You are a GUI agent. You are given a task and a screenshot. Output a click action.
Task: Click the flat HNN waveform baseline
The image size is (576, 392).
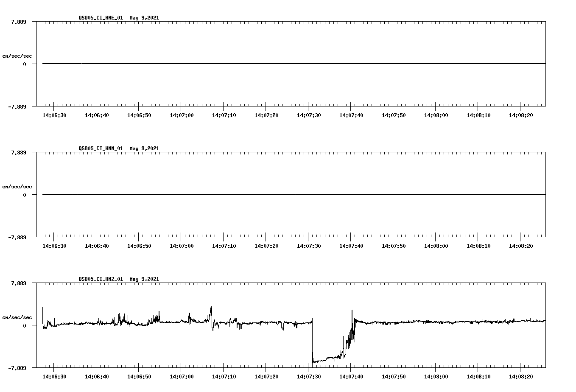(254, 195)
